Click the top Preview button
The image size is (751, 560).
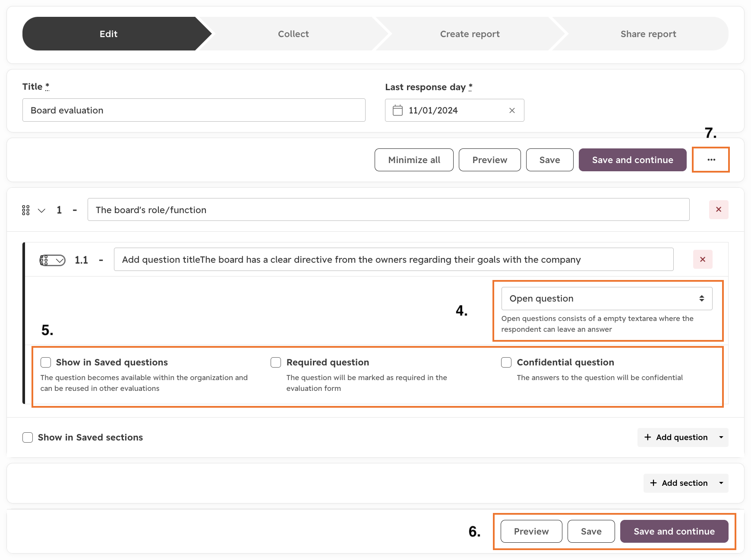click(490, 160)
